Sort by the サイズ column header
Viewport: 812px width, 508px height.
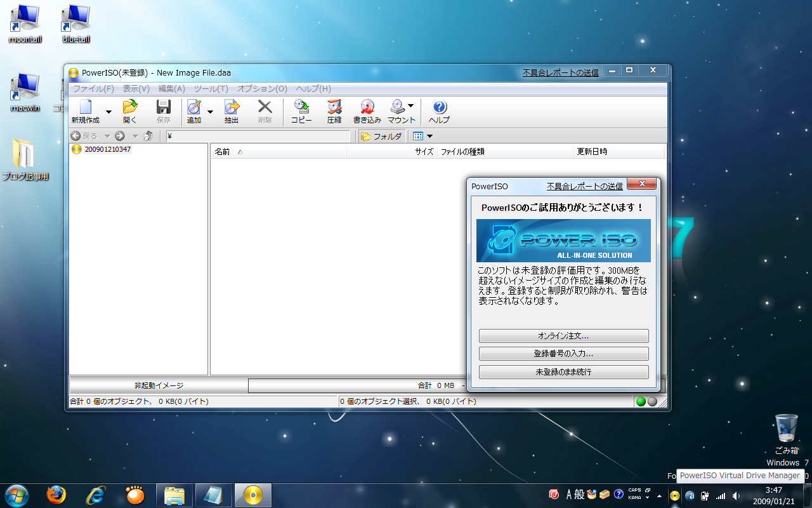coord(391,152)
